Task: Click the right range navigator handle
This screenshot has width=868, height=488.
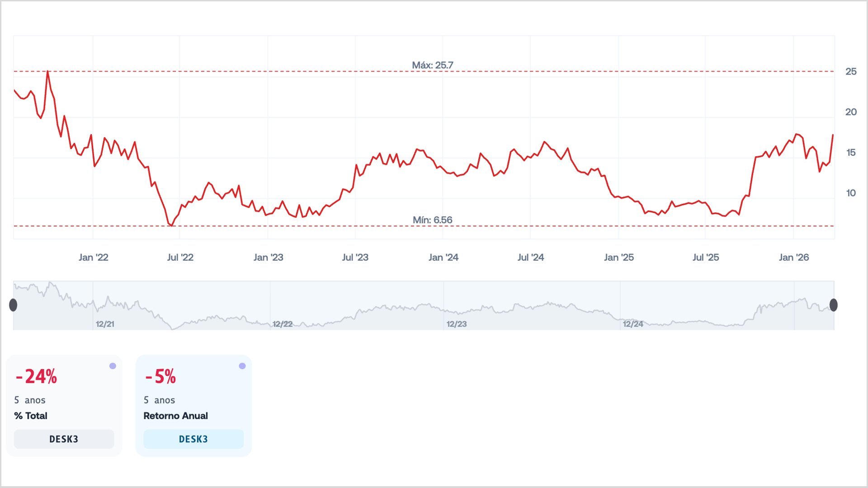Action: coord(834,305)
